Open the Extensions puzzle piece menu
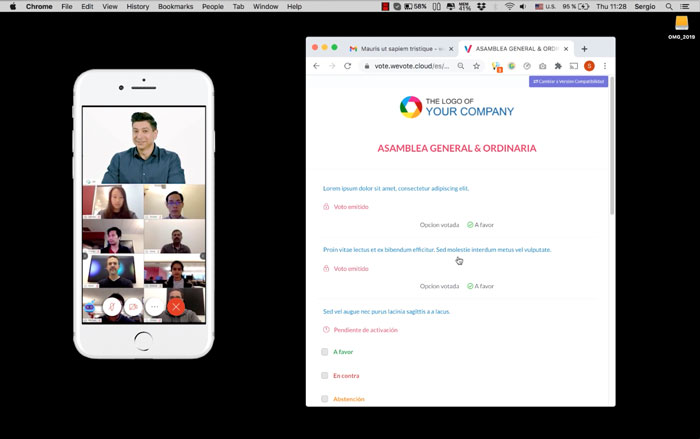 coord(558,66)
